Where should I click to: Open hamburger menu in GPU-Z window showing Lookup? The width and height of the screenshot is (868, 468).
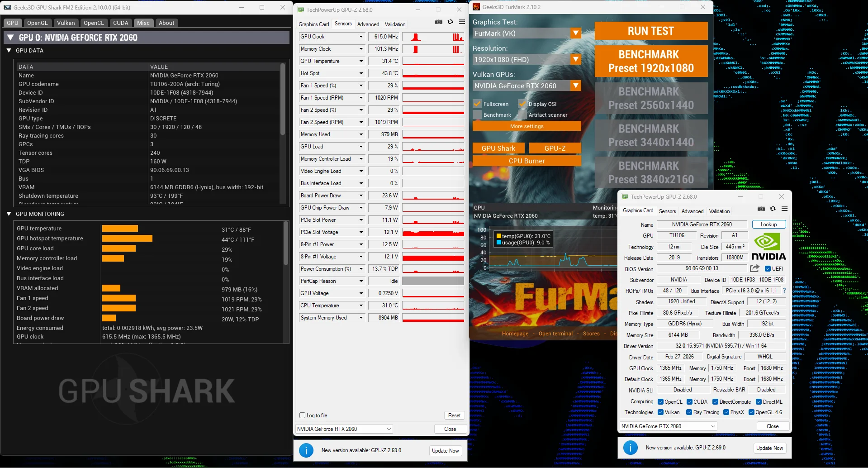tap(784, 209)
